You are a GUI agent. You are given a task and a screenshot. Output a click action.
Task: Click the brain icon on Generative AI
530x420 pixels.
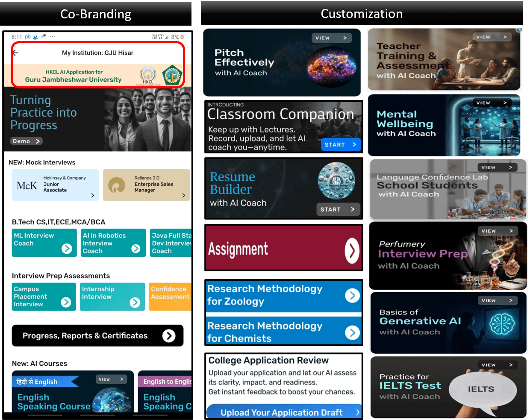click(502, 323)
